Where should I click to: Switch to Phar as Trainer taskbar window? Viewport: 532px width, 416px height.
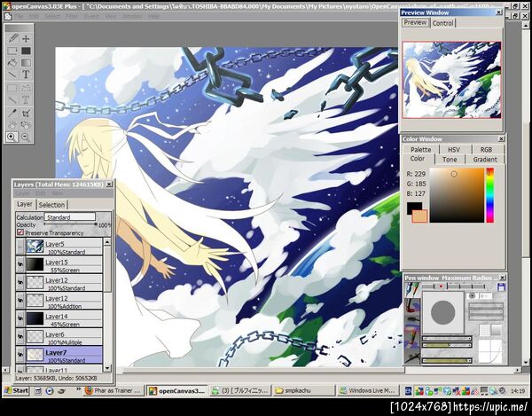[x=113, y=390]
